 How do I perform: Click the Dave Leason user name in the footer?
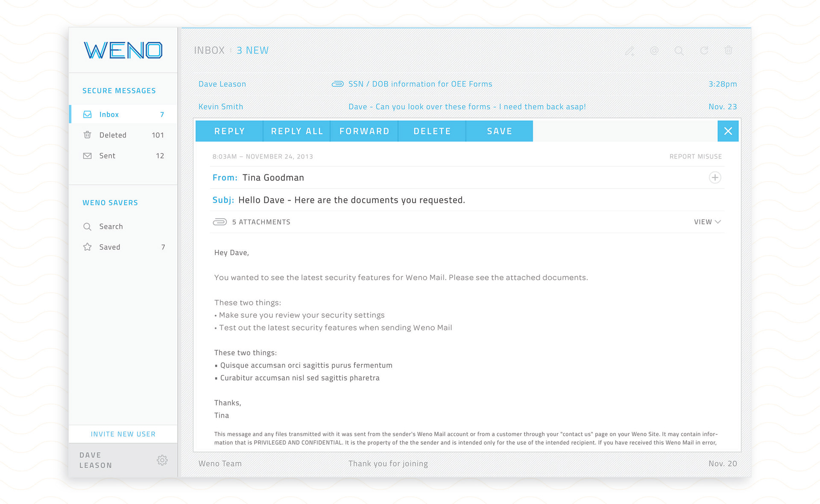tap(96, 460)
